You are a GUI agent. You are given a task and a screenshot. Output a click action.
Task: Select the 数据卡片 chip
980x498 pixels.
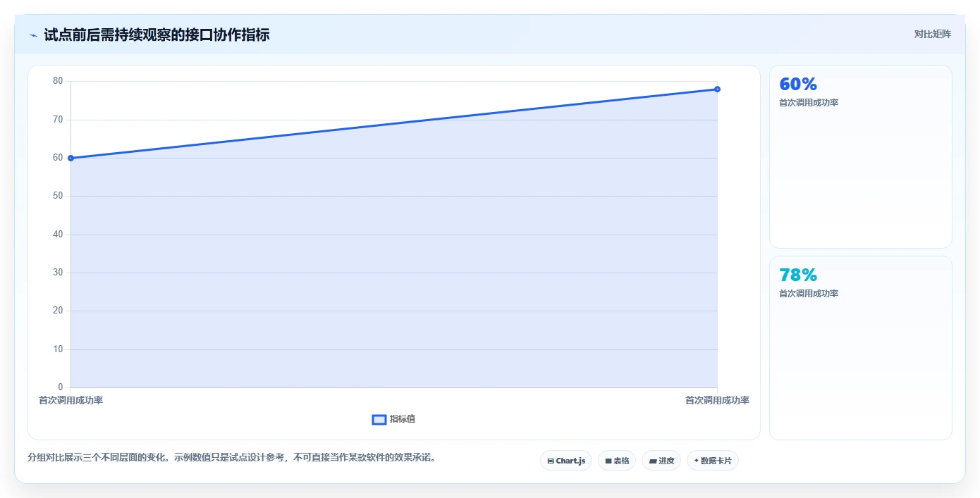coord(713,461)
